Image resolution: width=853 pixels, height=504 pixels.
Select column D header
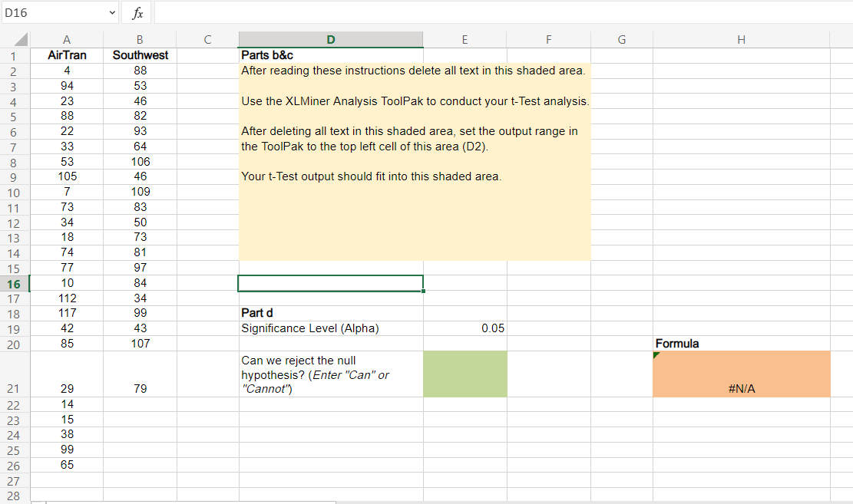click(331, 40)
